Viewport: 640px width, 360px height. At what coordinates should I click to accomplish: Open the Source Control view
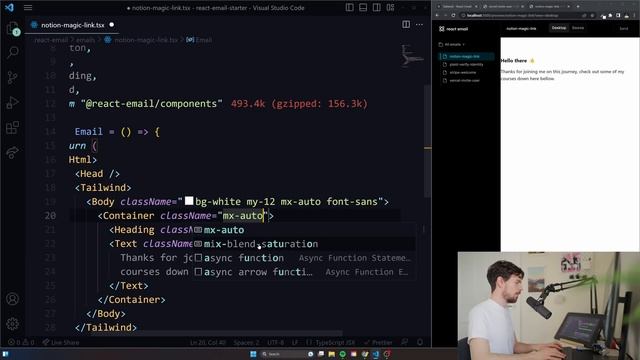pyautogui.click(x=13, y=77)
